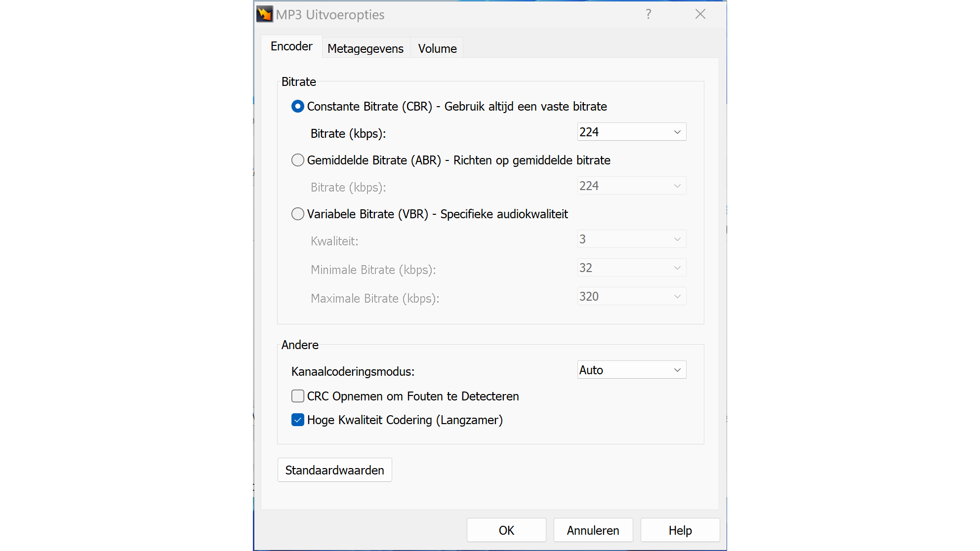The width and height of the screenshot is (980, 551).
Task: Expand the Kanaalcoderingsmodus dropdown
Action: pyautogui.click(x=631, y=370)
